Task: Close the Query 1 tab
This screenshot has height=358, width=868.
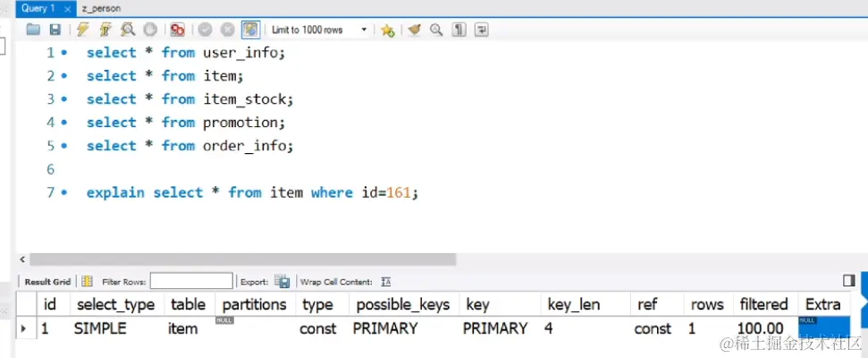Action: coord(68,9)
